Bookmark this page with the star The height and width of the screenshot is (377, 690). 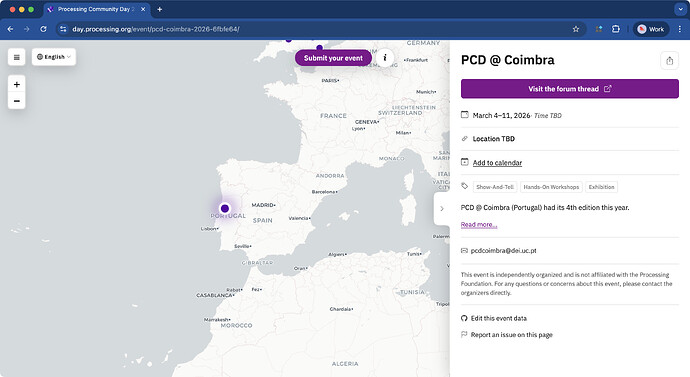(576, 29)
